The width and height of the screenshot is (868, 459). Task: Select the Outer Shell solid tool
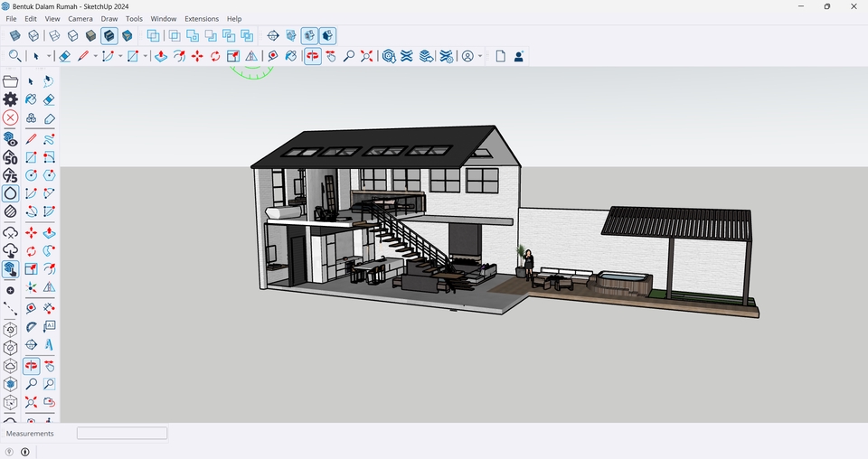[154, 36]
